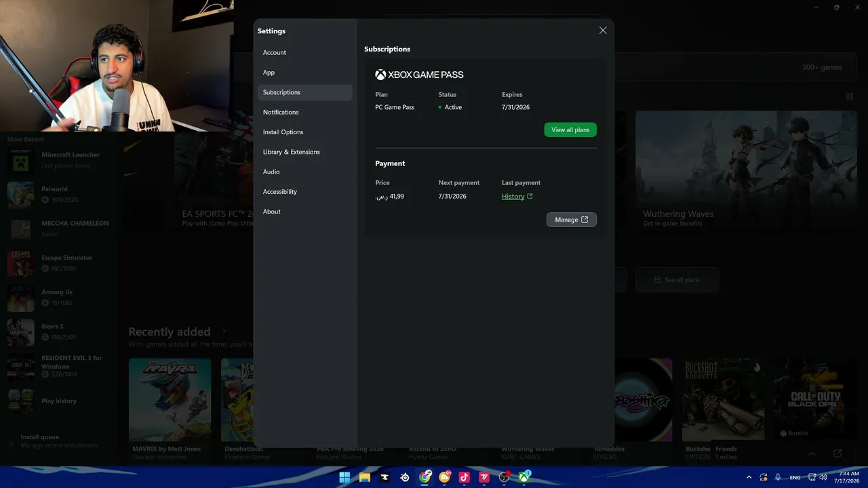Expand Recently added with the chevron

[x=224, y=331]
